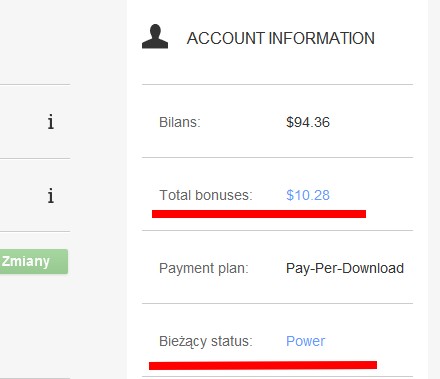
Task: Click the divider line above Payment plan
Action: click(277, 230)
